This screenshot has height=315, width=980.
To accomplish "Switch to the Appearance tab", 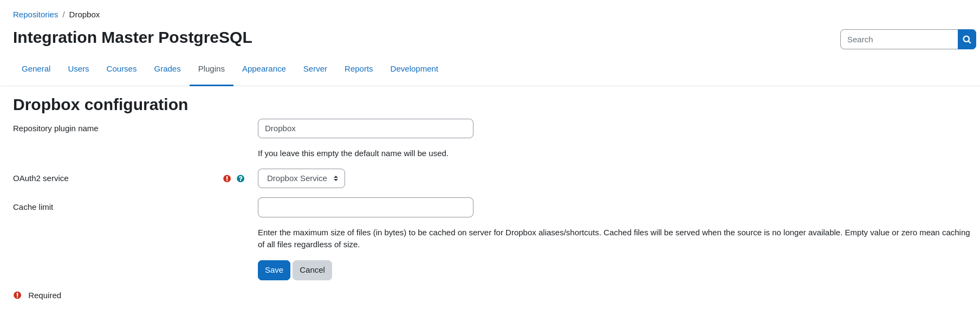I will [264, 69].
